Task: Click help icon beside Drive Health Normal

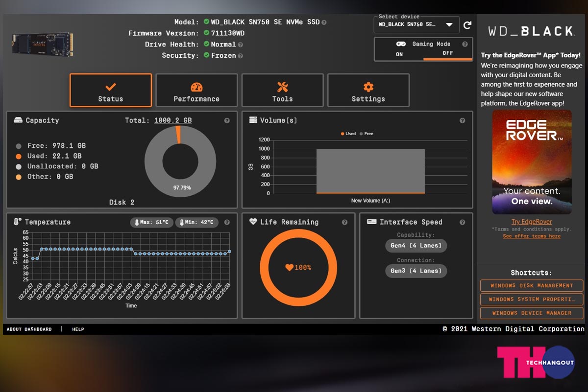Action: click(240, 45)
